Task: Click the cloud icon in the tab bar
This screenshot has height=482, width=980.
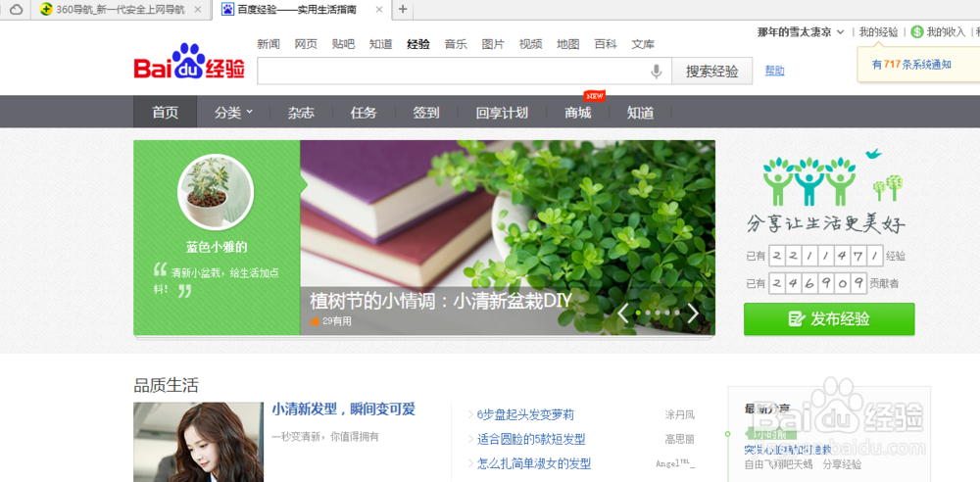Action: click(x=17, y=10)
